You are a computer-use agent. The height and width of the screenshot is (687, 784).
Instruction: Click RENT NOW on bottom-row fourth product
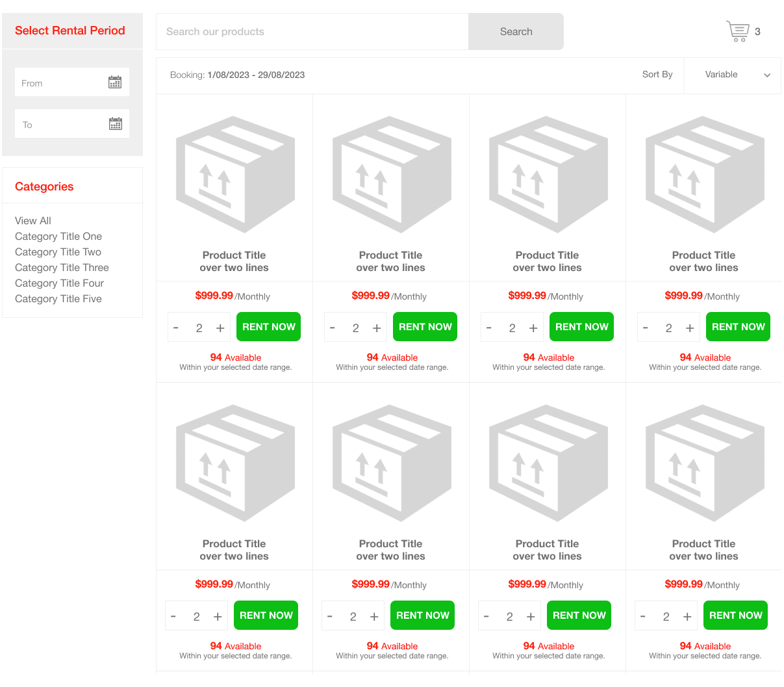pyautogui.click(x=735, y=616)
